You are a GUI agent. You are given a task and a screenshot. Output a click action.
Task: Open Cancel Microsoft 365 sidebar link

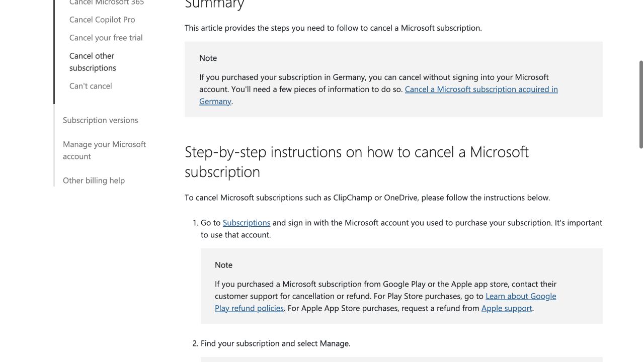tap(107, 3)
